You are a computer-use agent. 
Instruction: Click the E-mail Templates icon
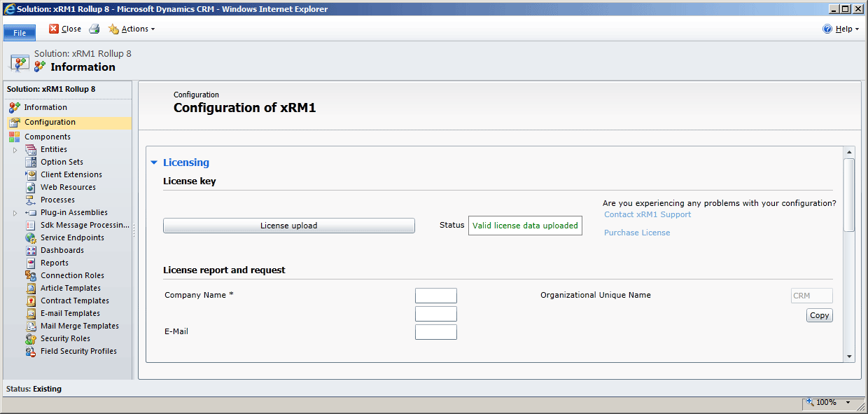pyautogui.click(x=31, y=313)
